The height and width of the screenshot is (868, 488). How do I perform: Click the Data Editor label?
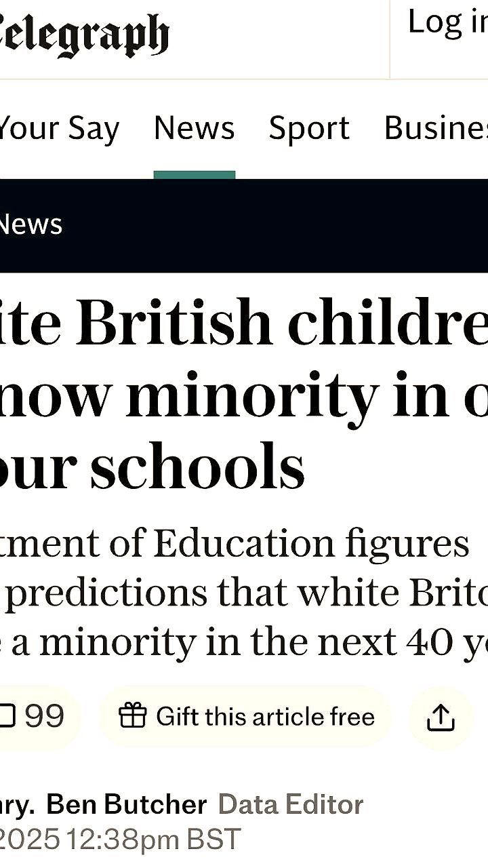pyautogui.click(x=291, y=805)
